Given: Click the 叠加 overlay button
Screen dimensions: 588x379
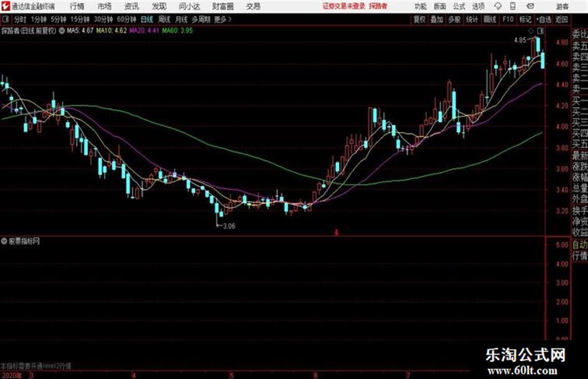Looking at the screenshot, I should (437, 19).
